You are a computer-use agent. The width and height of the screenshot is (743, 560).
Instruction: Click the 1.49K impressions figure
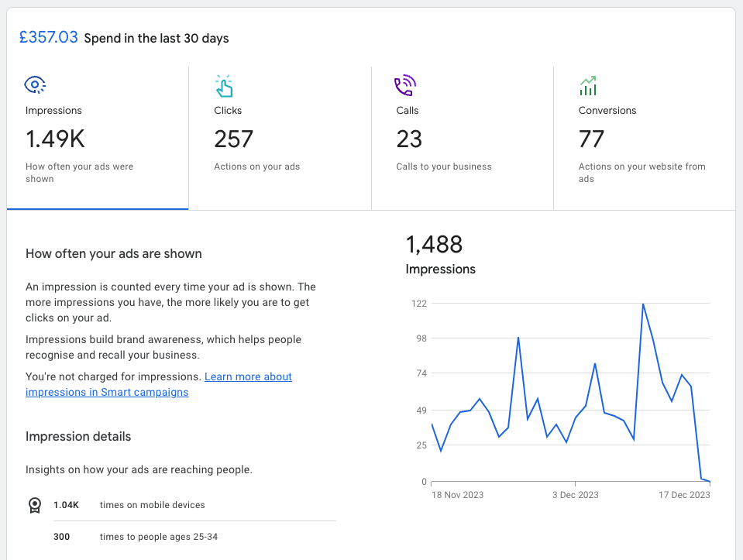coord(55,139)
